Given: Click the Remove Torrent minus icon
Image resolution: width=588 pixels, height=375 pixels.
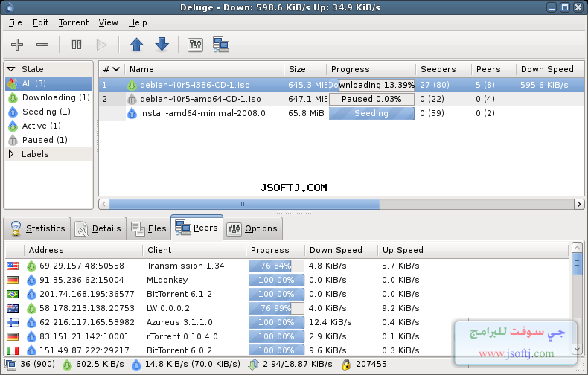Looking at the screenshot, I should [42, 45].
